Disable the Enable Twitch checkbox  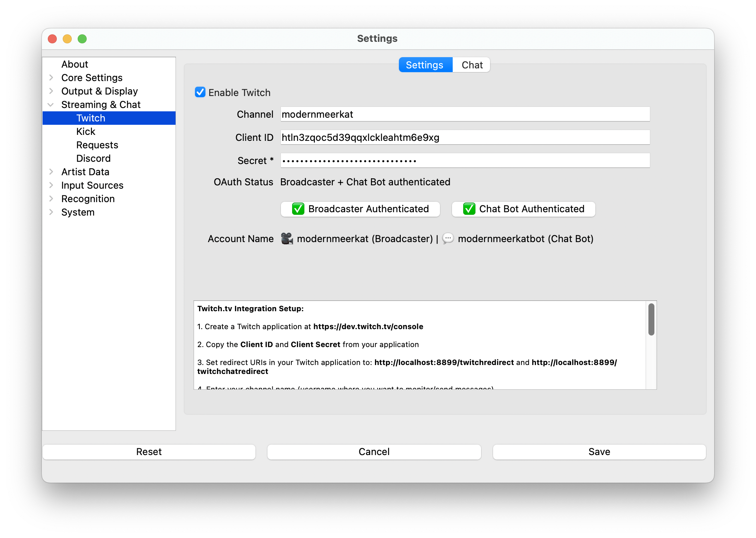coord(200,92)
